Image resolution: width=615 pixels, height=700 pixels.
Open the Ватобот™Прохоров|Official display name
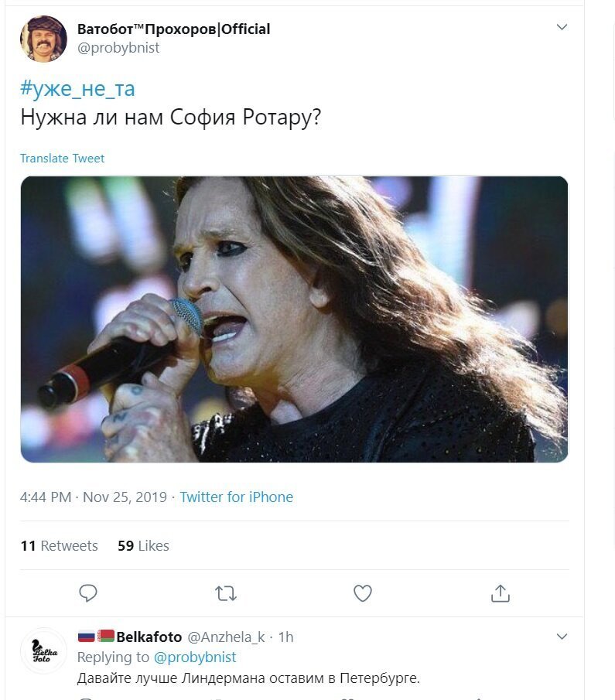tap(174, 29)
